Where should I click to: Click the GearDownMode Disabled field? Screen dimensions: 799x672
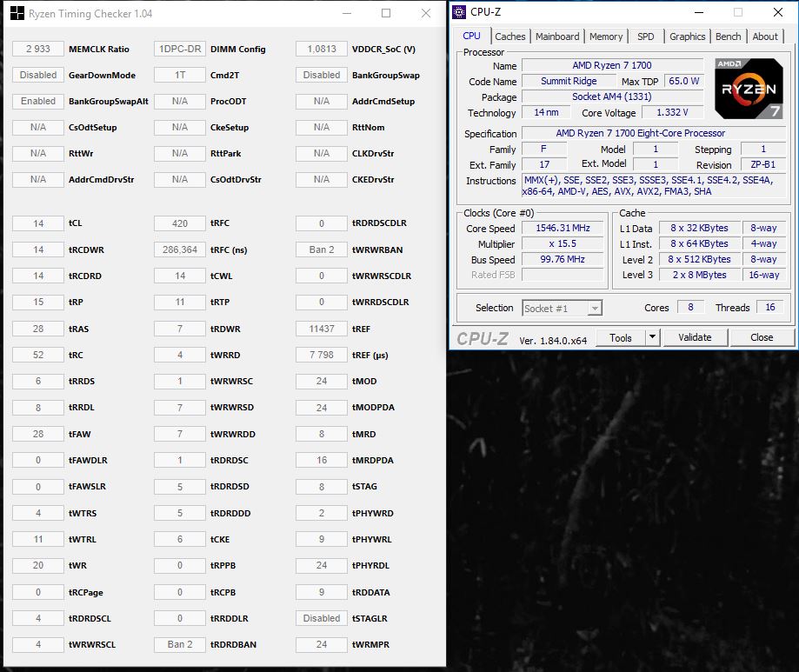pyautogui.click(x=38, y=75)
